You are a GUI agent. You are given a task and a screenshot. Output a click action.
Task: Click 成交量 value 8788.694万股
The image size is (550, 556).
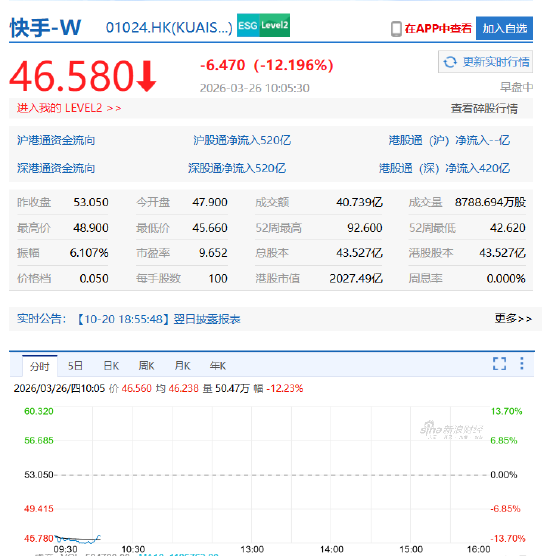(490, 202)
